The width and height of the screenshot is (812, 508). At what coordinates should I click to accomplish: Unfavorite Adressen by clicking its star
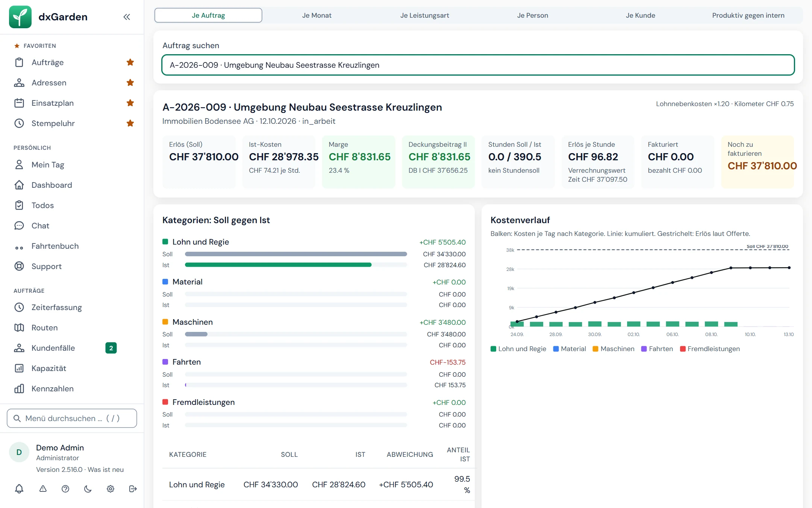pyautogui.click(x=130, y=83)
